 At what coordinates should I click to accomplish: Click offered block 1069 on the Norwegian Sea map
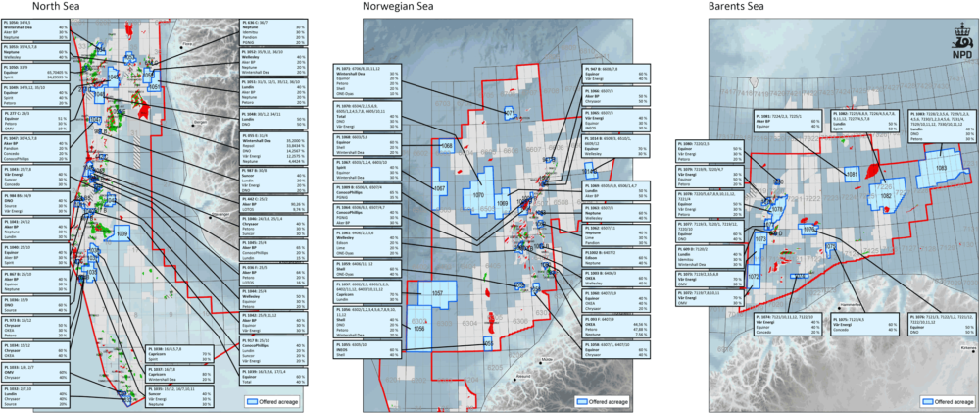point(502,204)
